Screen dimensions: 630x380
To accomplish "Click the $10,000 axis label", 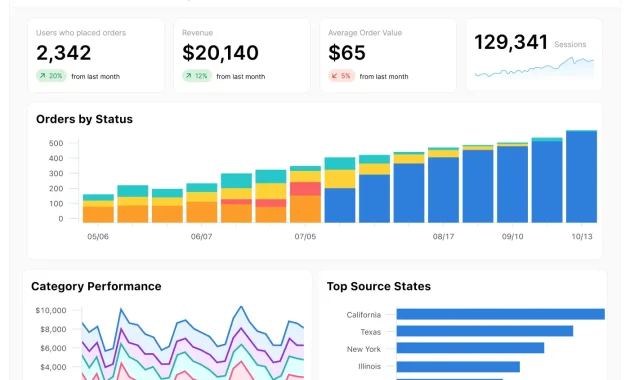I will coord(51,311).
